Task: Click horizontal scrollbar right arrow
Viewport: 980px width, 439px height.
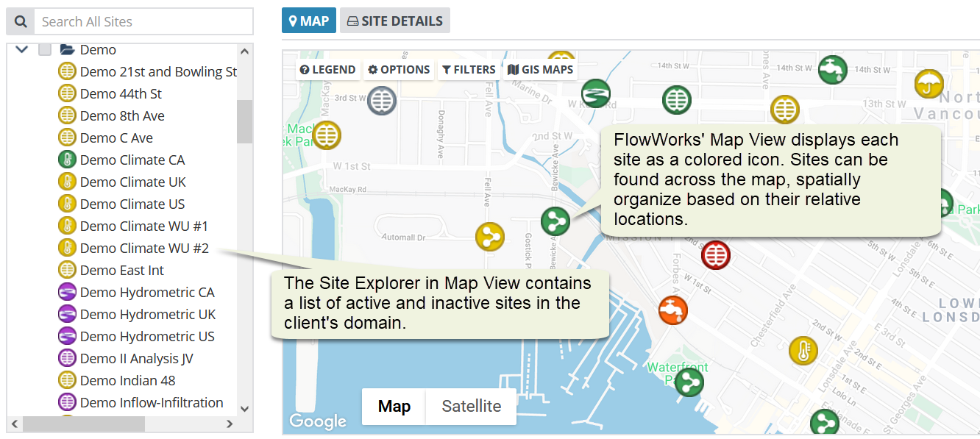Action: 230,424
